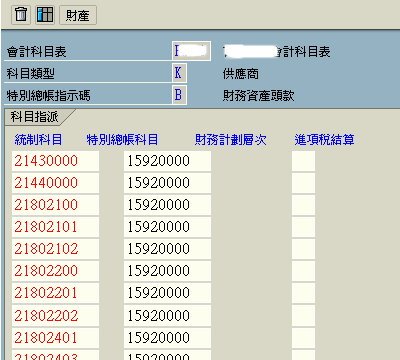Select reconciliation account 21802100
Viewport: 400px width, 360px height.
tap(55, 205)
